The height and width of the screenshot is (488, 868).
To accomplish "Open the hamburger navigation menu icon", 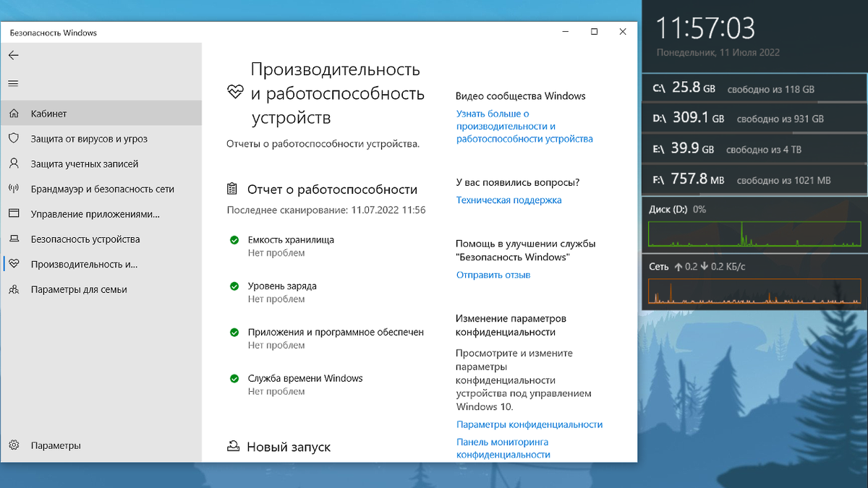I will [x=13, y=84].
